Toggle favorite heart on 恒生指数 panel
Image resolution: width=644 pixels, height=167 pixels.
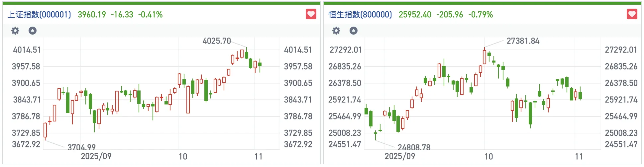click(632, 14)
